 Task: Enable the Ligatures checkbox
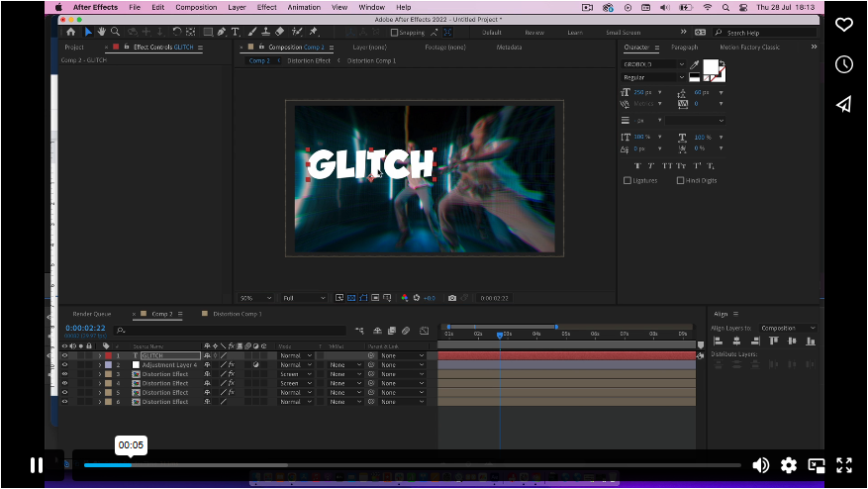[627, 180]
